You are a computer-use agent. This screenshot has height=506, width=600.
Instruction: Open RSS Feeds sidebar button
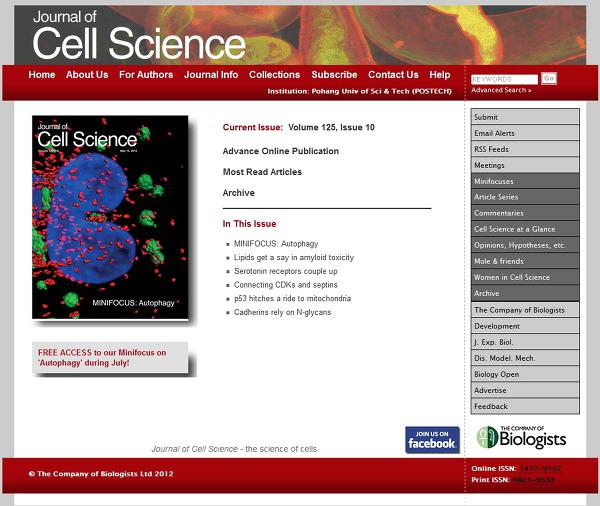(525, 149)
